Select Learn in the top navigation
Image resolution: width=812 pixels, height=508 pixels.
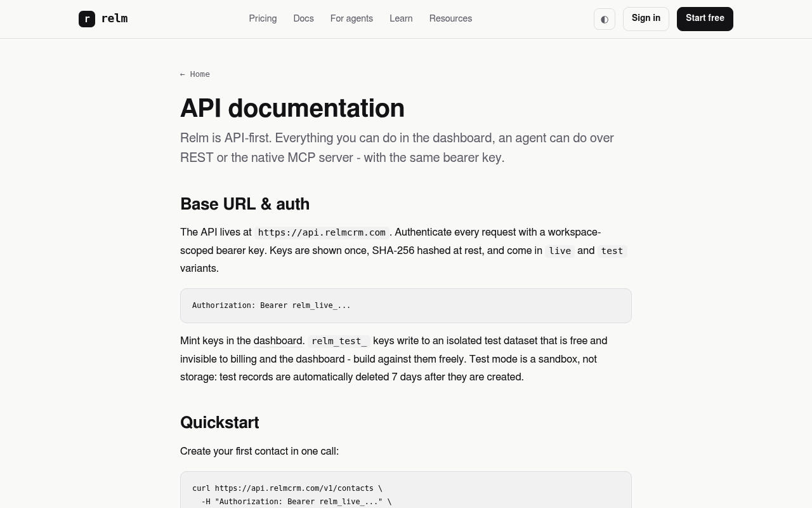click(x=401, y=18)
